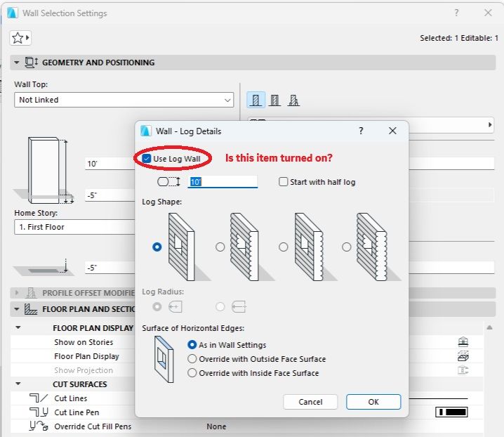Click the lower -5" home story offset field
Image resolution: width=504 pixels, height=437 pixels.
[110, 268]
